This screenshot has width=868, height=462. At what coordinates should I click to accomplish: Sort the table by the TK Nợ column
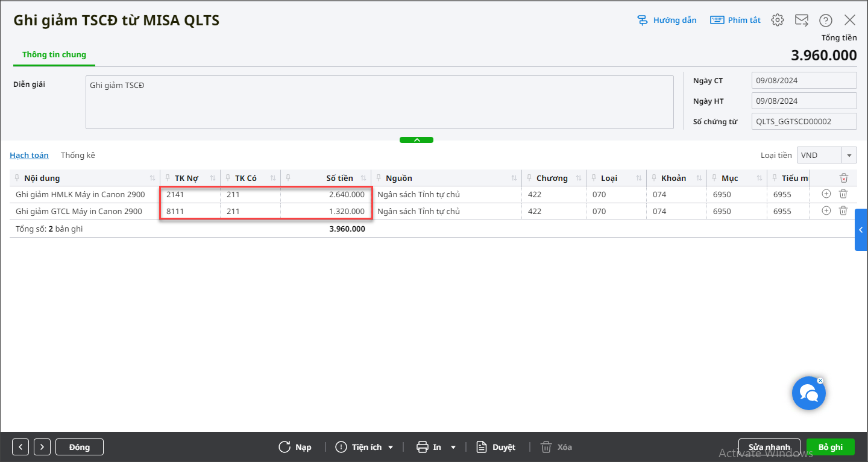(x=212, y=178)
